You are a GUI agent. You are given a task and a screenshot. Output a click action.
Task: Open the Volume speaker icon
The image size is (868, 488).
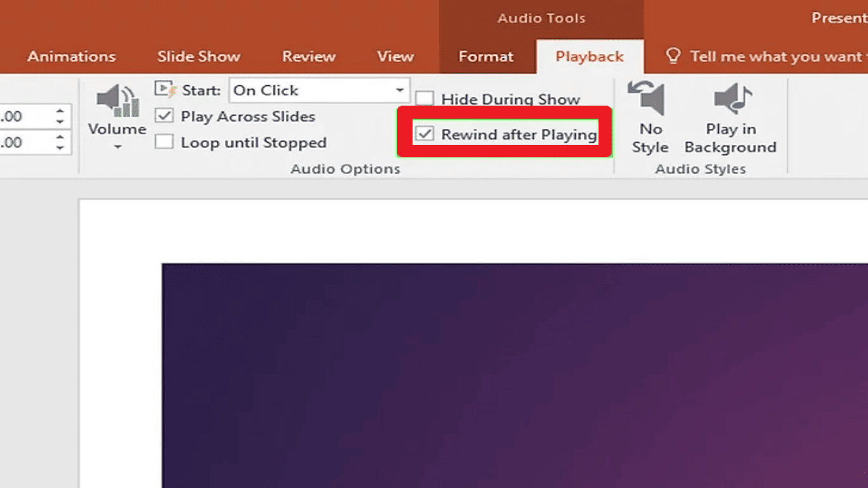point(118,101)
